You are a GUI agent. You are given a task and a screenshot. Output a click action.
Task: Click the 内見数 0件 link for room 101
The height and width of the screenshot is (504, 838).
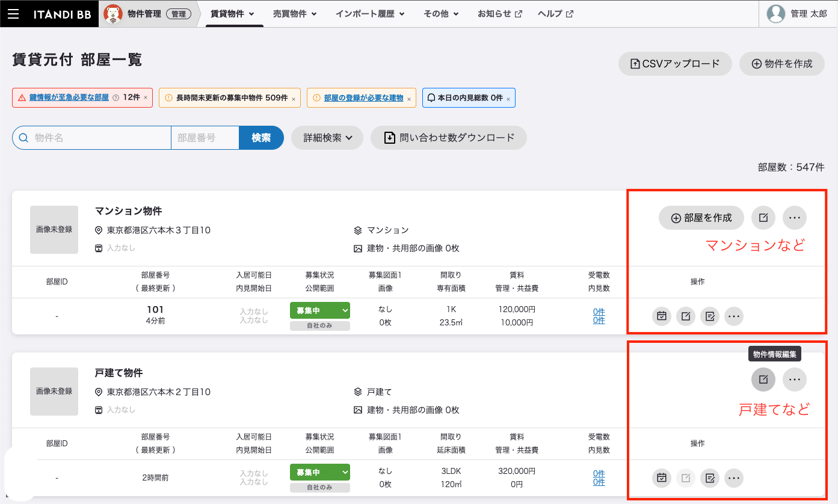pos(599,320)
